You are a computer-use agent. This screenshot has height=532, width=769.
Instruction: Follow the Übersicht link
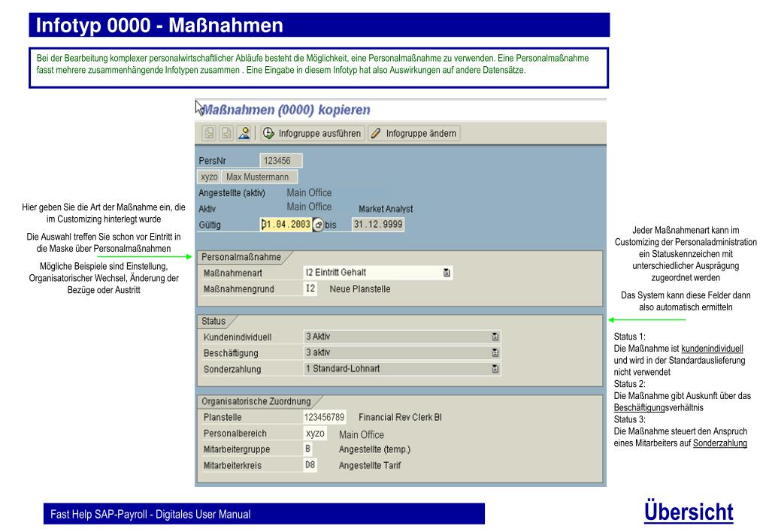pos(689,512)
